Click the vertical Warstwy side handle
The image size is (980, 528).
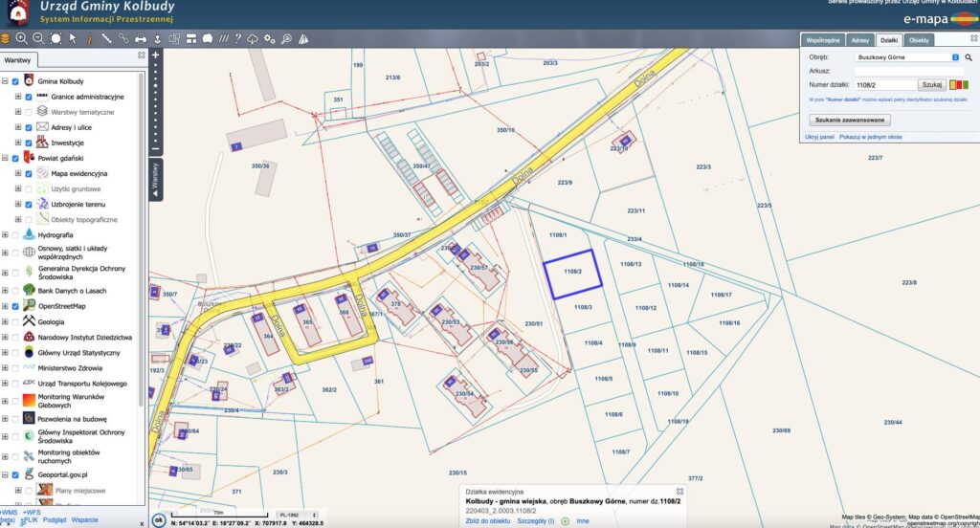pyautogui.click(x=156, y=181)
